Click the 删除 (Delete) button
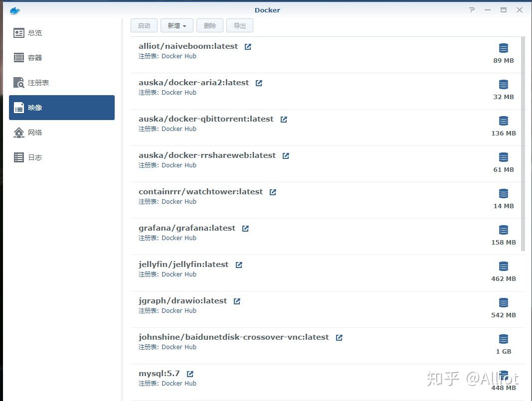Image resolution: width=532 pixels, height=401 pixels. [x=209, y=25]
